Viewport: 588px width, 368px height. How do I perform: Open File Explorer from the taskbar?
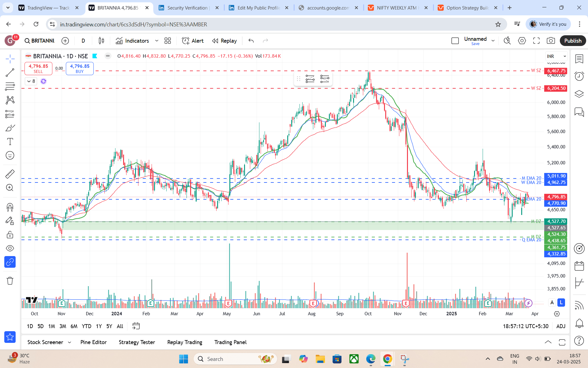click(320, 359)
